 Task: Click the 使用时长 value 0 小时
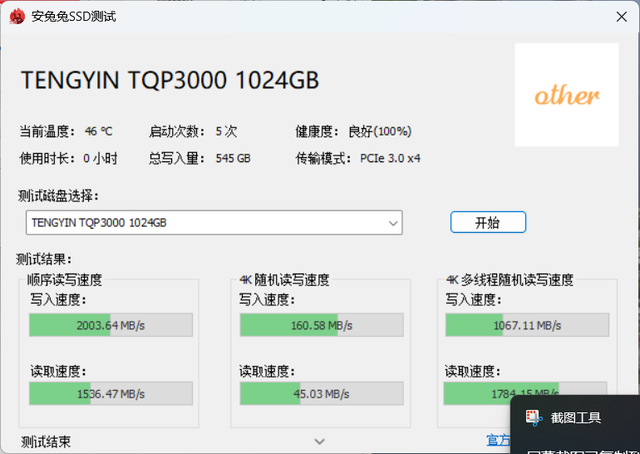point(100,158)
